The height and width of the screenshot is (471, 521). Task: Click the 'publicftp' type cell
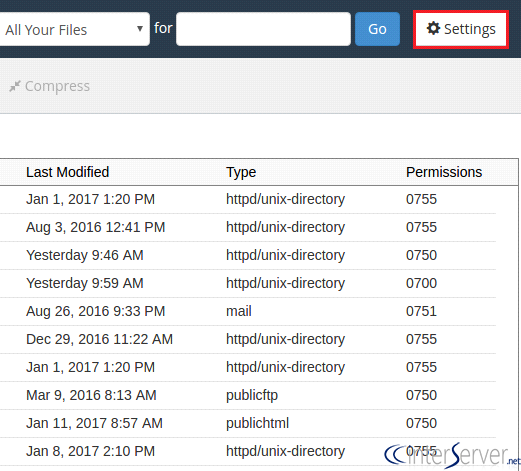coord(252,395)
